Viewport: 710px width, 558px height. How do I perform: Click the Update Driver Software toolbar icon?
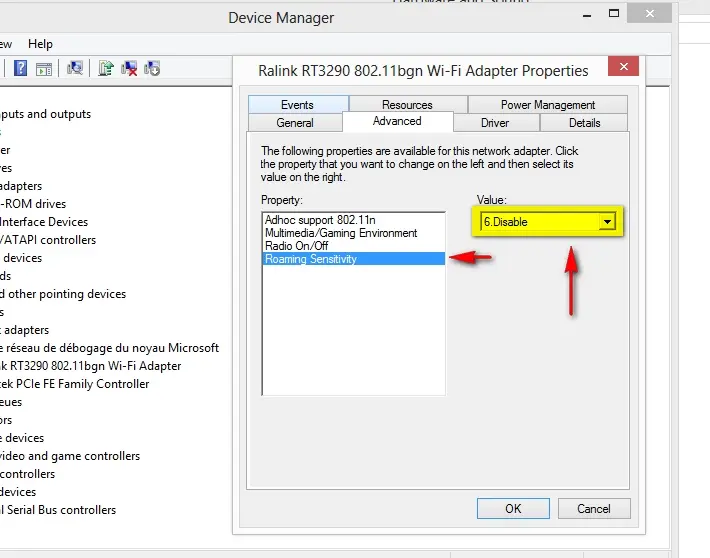[106, 68]
